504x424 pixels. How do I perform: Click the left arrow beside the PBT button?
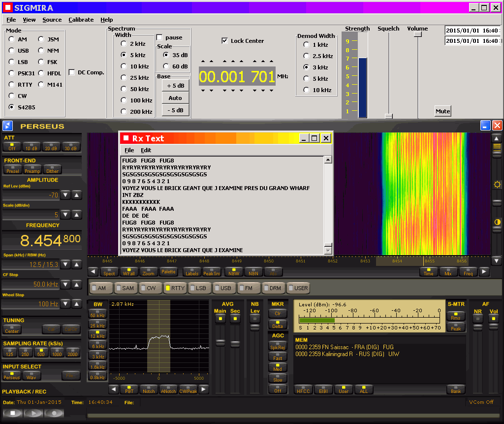114,390
